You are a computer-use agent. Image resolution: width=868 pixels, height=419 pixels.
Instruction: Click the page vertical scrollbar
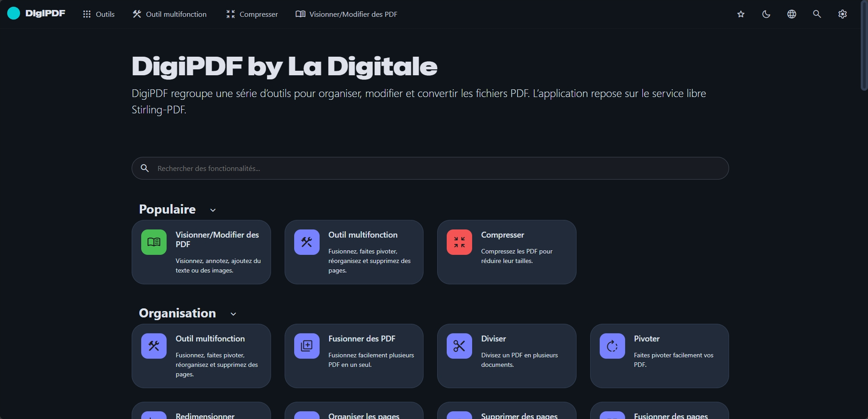click(864, 45)
